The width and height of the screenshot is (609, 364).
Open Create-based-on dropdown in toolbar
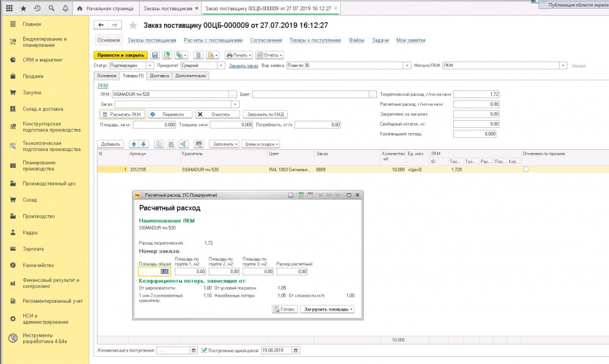[181, 55]
